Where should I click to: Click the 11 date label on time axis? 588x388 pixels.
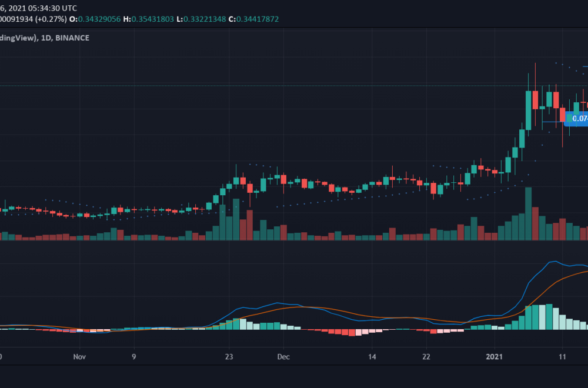click(x=562, y=356)
